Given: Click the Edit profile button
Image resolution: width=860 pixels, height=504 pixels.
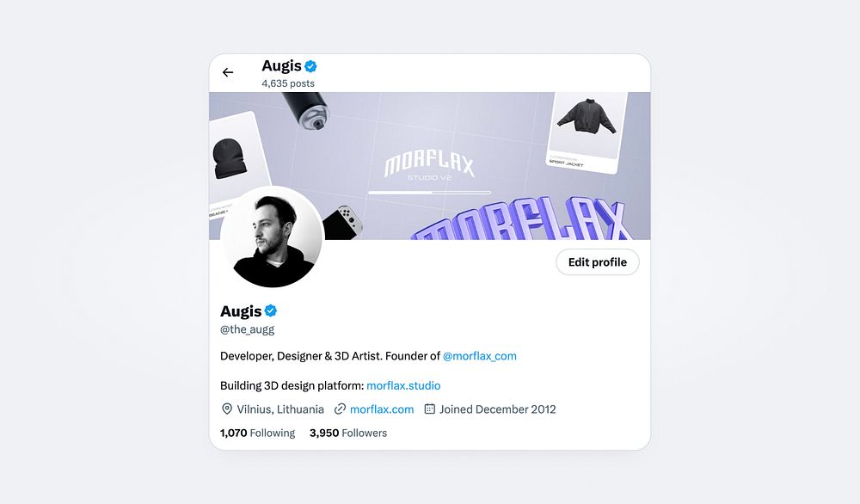Looking at the screenshot, I should (x=598, y=262).
